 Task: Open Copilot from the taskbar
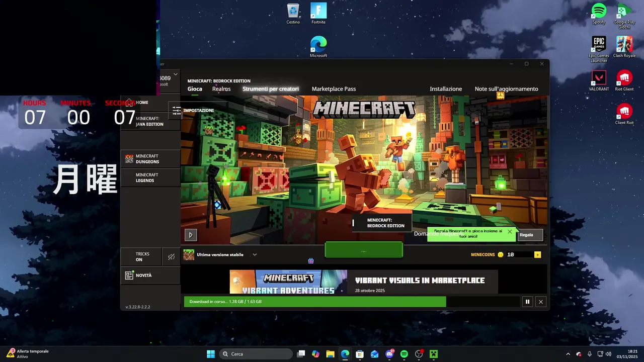pos(315,354)
